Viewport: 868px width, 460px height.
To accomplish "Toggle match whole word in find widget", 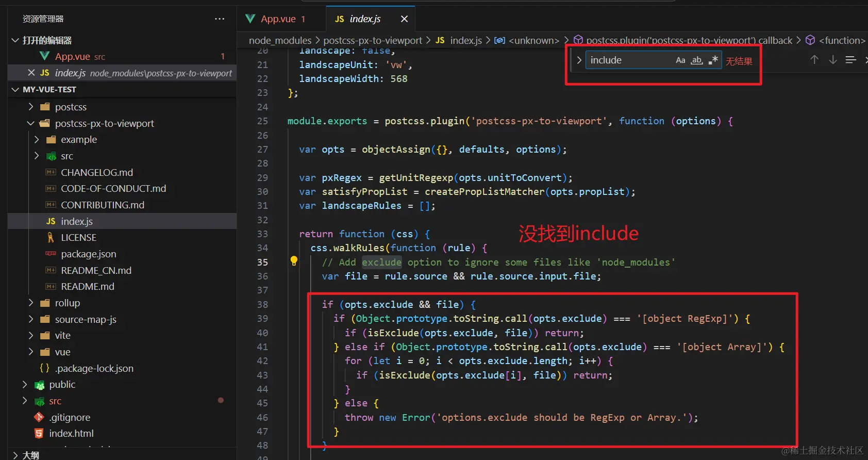I will tap(697, 60).
